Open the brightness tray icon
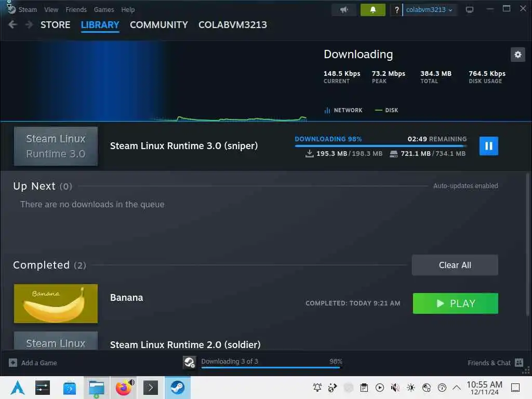 click(x=411, y=388)
